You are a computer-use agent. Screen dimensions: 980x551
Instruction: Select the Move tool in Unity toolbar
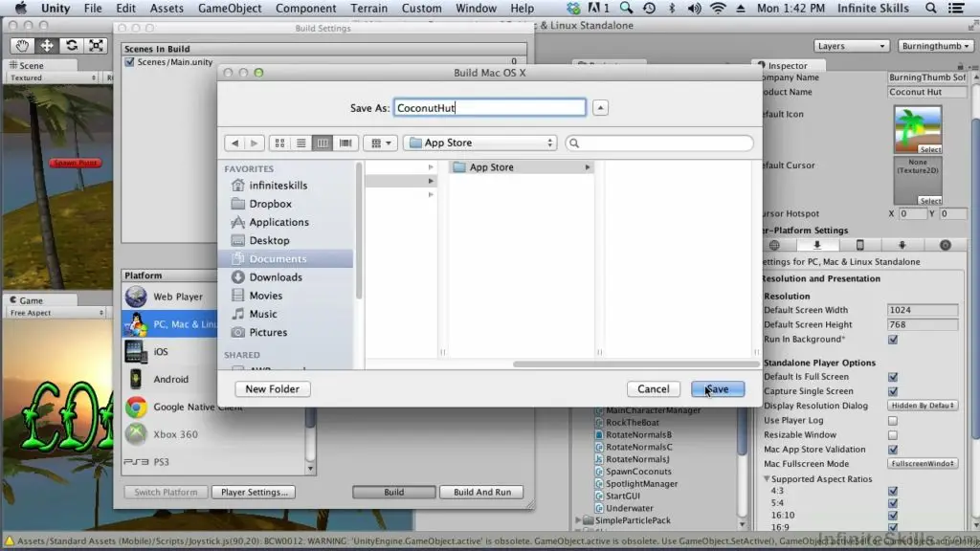[x=47, y=46]
